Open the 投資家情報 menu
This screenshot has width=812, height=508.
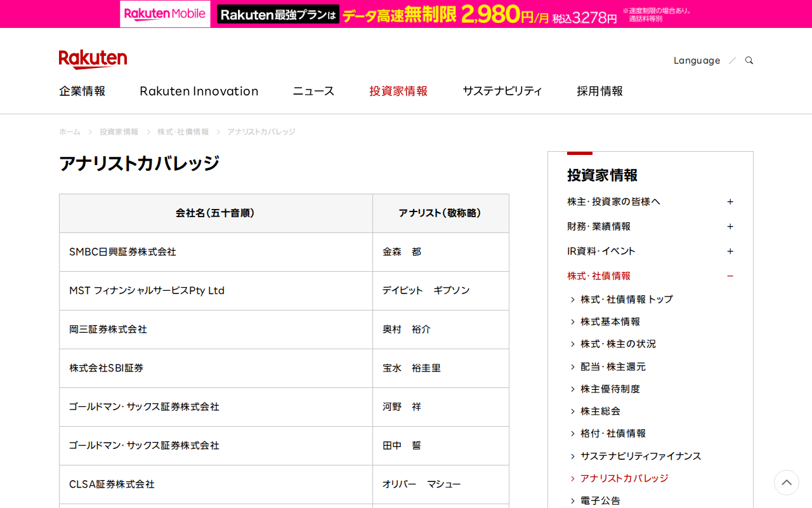click(398, 91)
